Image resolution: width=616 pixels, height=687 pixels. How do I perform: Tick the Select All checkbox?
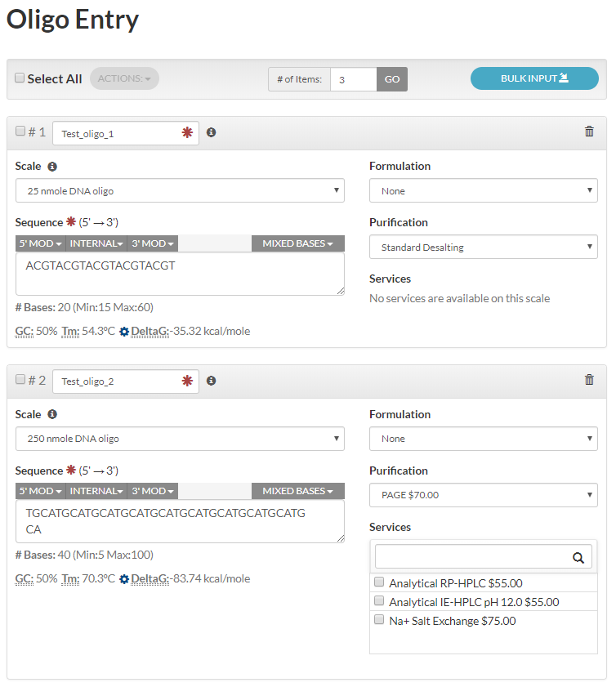(20, 78)
